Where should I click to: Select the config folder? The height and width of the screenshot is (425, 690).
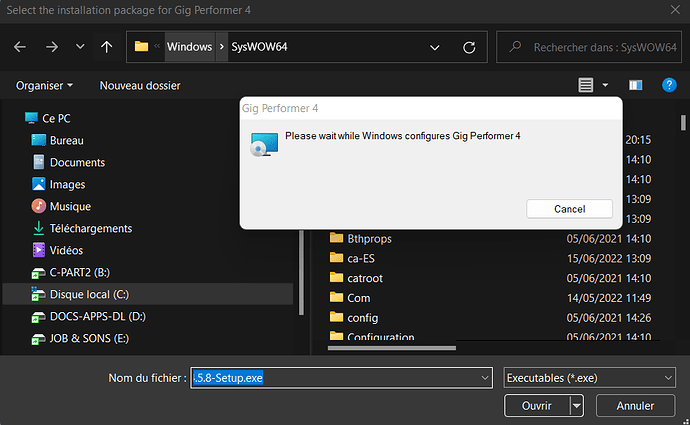(363, 318)
